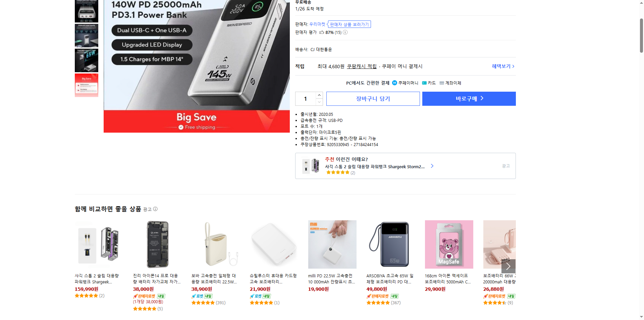Click the thumbs-up seller rating icon
This screenshot has width=644, height=320.
coord(321,33)
